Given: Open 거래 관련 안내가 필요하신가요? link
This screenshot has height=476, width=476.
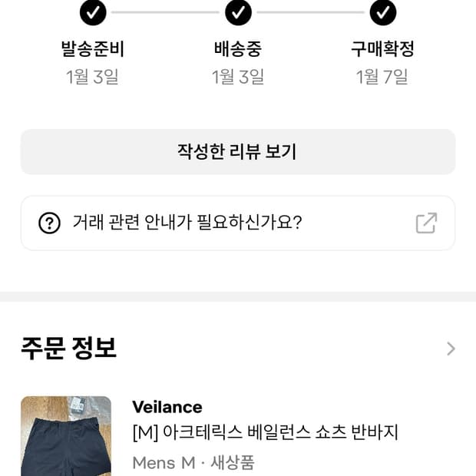Looking at the screenshot, I should tap(187, 223).
